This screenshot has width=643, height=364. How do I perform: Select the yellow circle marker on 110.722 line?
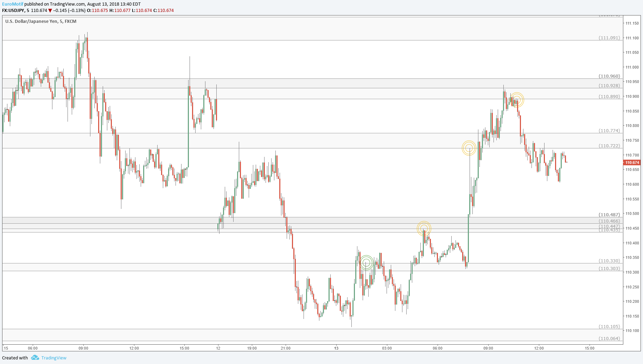pyautogui.click(x=469, y=148)
